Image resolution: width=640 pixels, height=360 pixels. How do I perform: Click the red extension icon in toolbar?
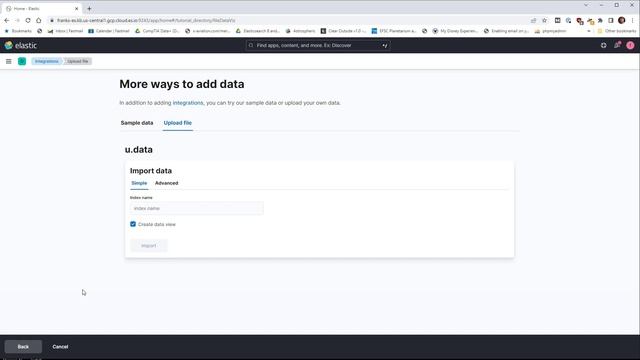click(x=579, y=20)
